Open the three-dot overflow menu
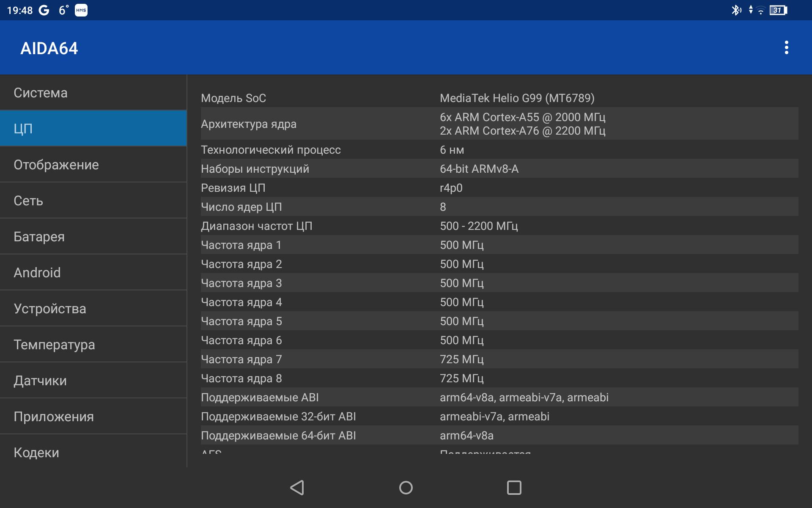812x508 pixels. [x=786, y=48]
